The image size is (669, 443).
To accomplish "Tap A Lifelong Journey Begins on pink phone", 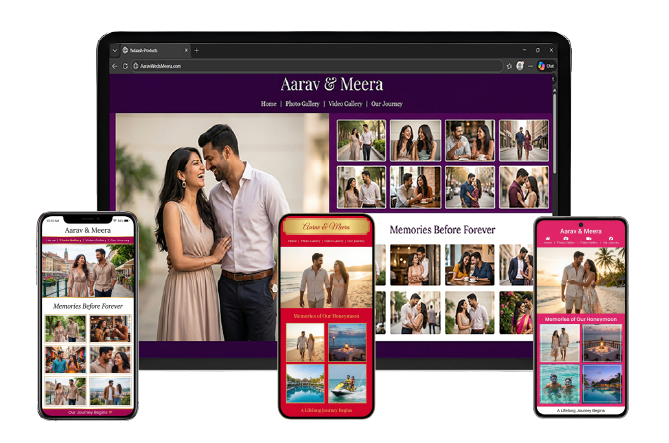I will click(x=581, y=410).
